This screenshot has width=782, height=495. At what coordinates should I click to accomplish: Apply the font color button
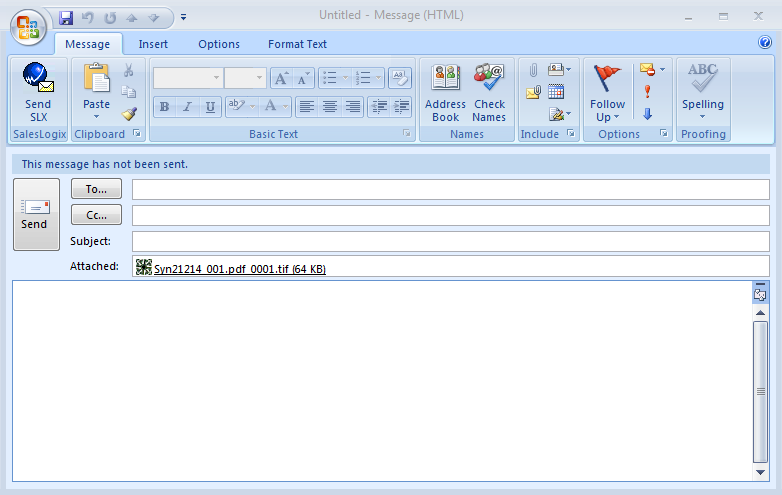click(270, 107)
